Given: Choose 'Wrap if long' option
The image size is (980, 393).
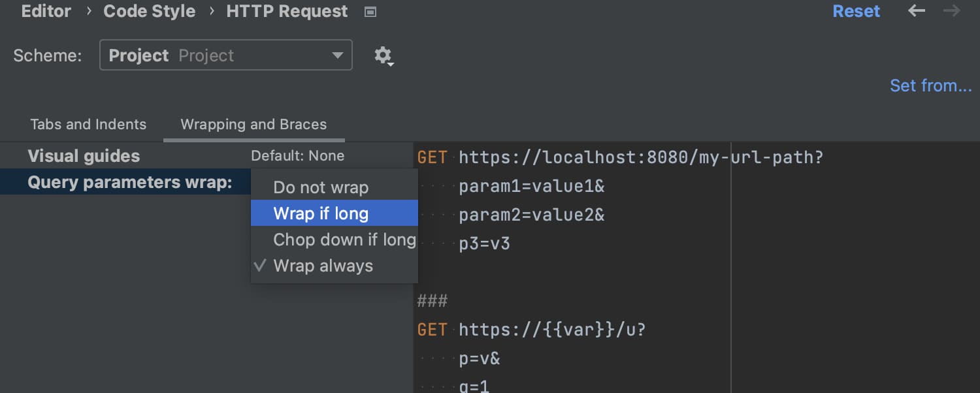Looking at the screenshot, I should 321,213.
